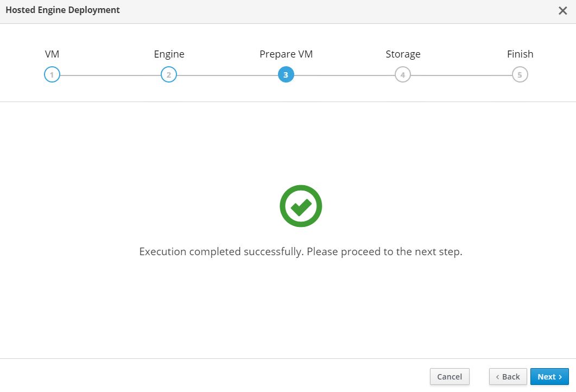
Task: Click the active step 3 circle
Action: click(286, 75)
